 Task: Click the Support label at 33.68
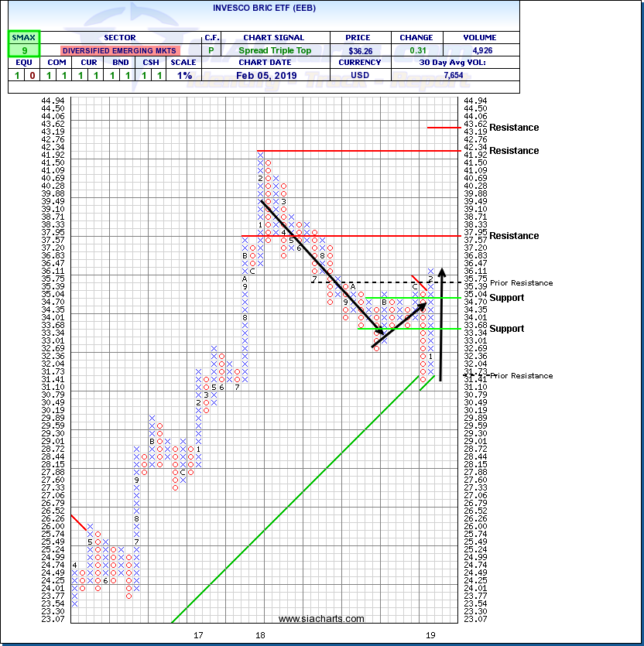506,329
